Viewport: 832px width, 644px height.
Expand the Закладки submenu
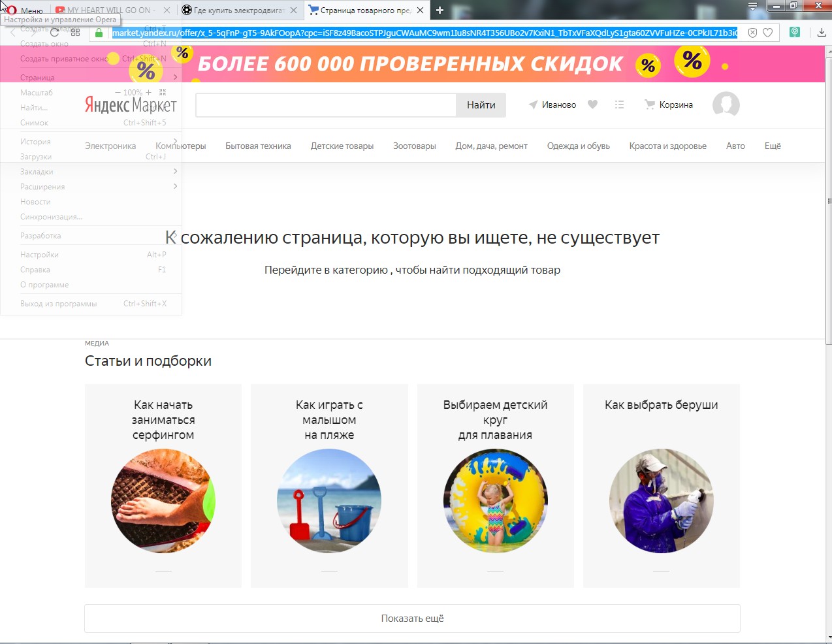click(x=91, y=172)
